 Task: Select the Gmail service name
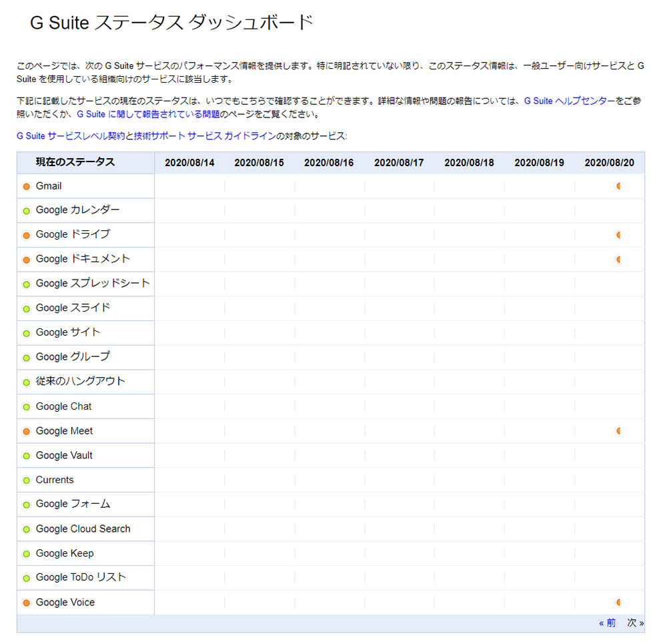click(x=49, y=186)
